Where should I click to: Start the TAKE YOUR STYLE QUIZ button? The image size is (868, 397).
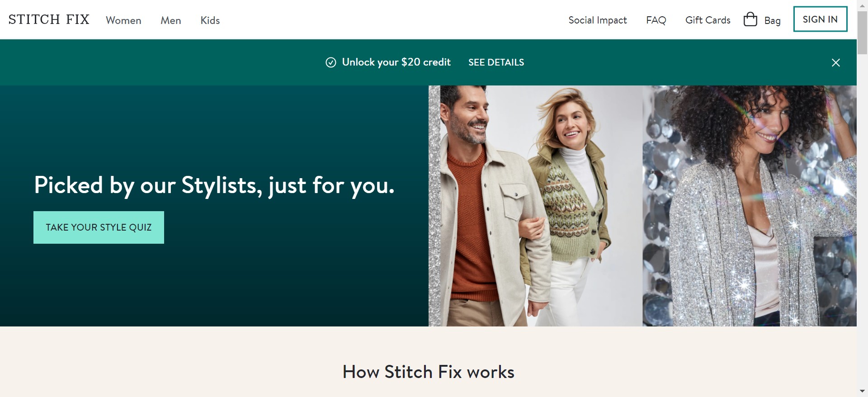click(x=99, y=227)
